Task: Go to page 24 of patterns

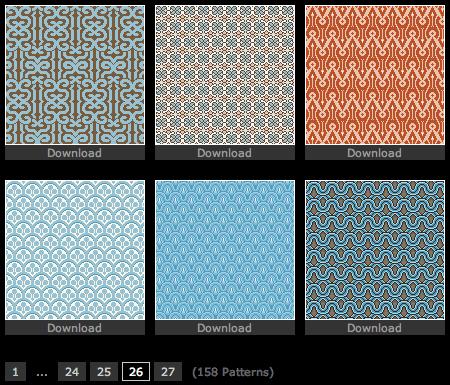Action: (x=72, y=371)
